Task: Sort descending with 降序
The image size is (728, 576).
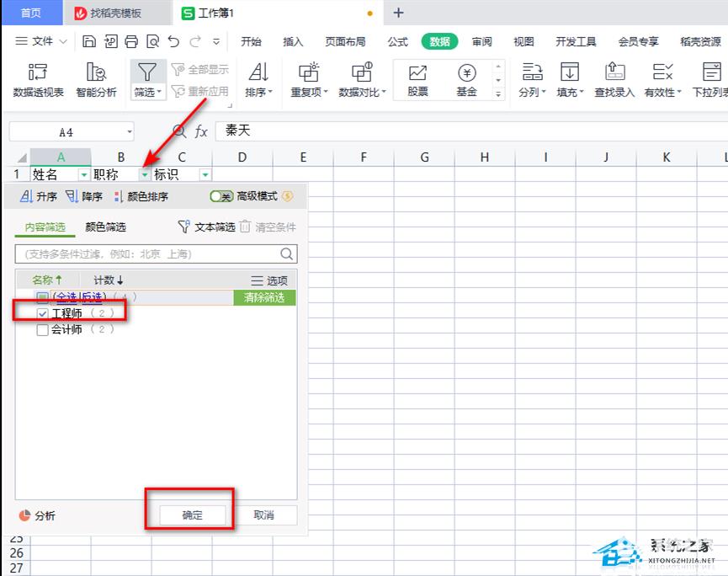Action: 83,196
